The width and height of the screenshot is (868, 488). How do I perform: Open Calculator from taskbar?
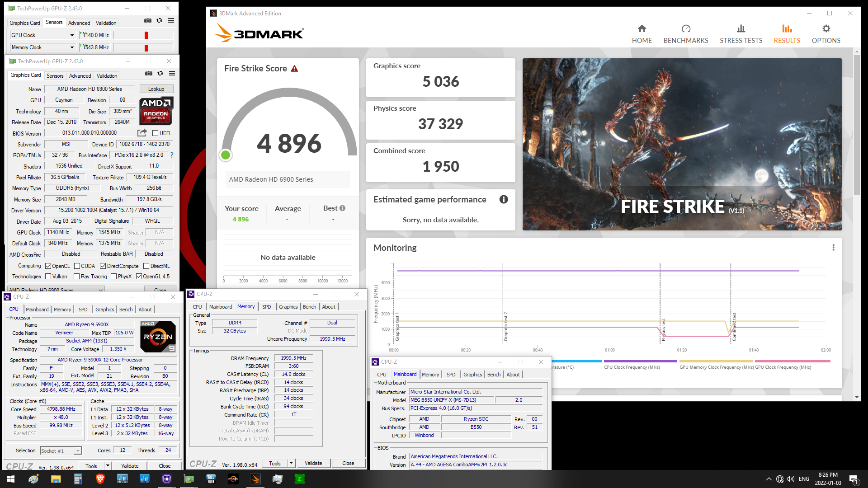pos(78,479)
